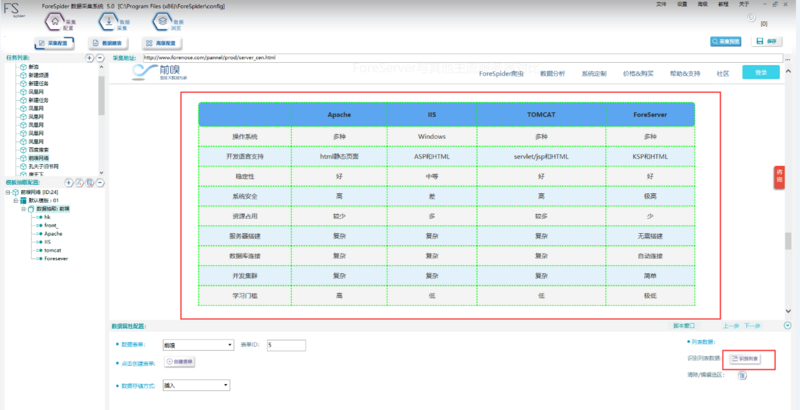This screenshot has width=800, height=410.
Task: Click the 保存 save button
Action: 766,41
